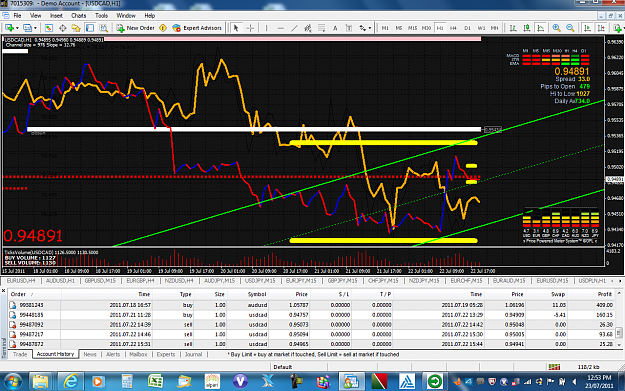Zoom in on the chart
This screenshot has height=391, width=625.
[x=556, y=28]
